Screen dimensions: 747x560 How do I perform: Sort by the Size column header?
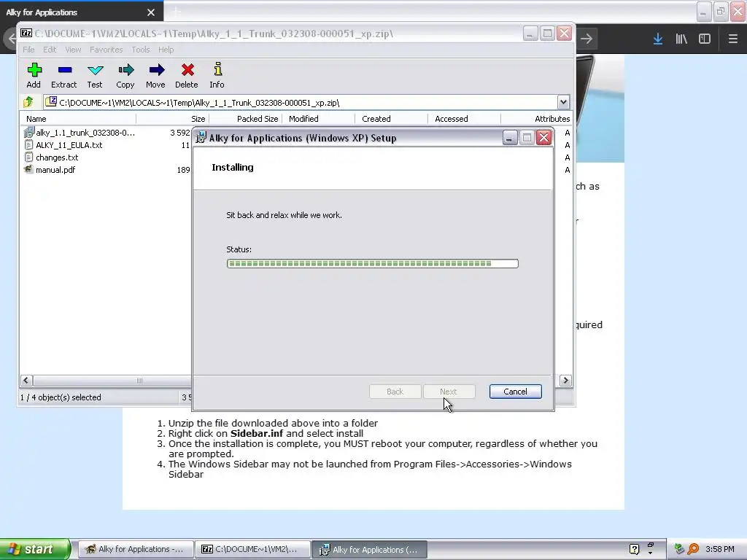click(x=172, y=119)
